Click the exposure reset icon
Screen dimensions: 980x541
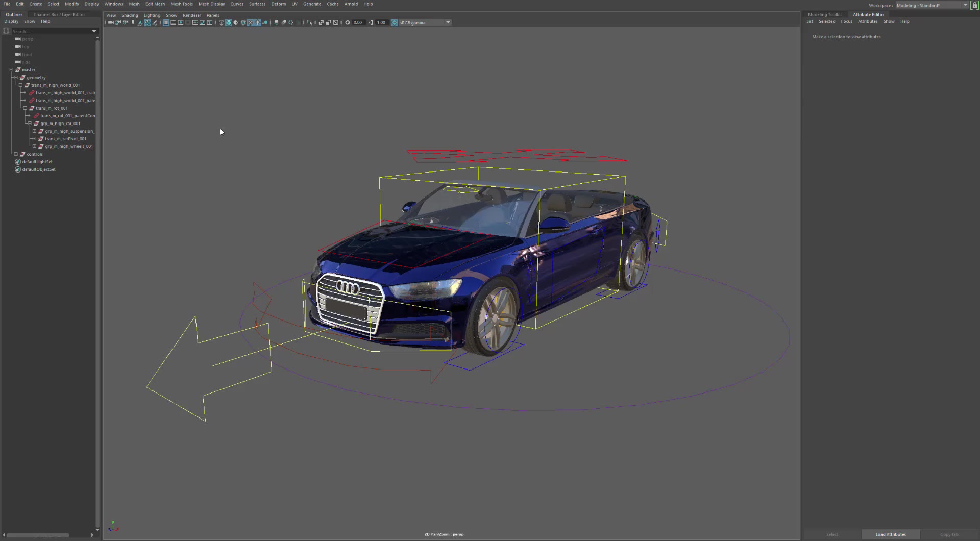pyautogui.click(x=348, y=22)
